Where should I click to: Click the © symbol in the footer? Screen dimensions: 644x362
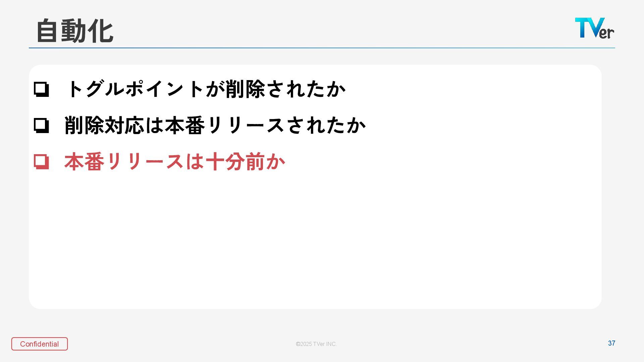298,344
